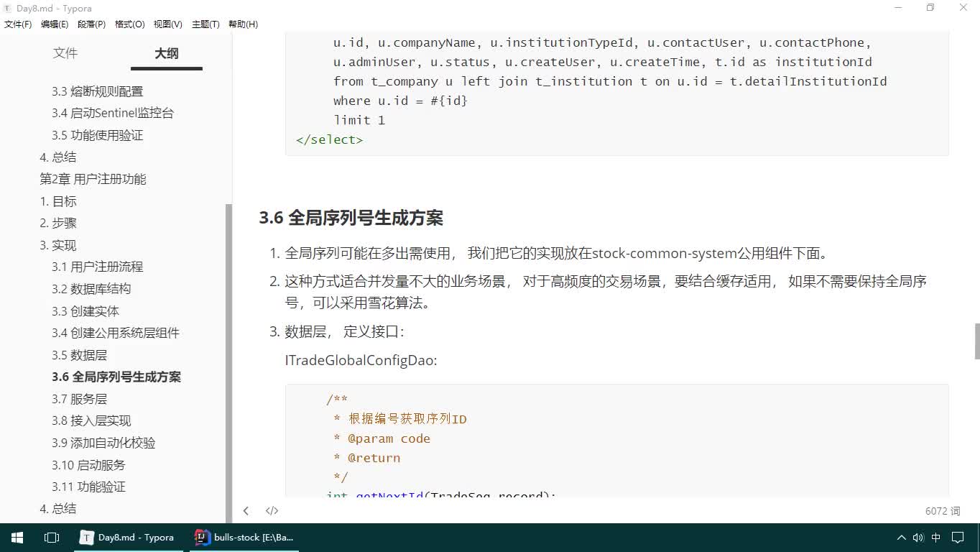
Task: Click the heading 3.6 全局序列号生成方案
Action: [351, 218]
